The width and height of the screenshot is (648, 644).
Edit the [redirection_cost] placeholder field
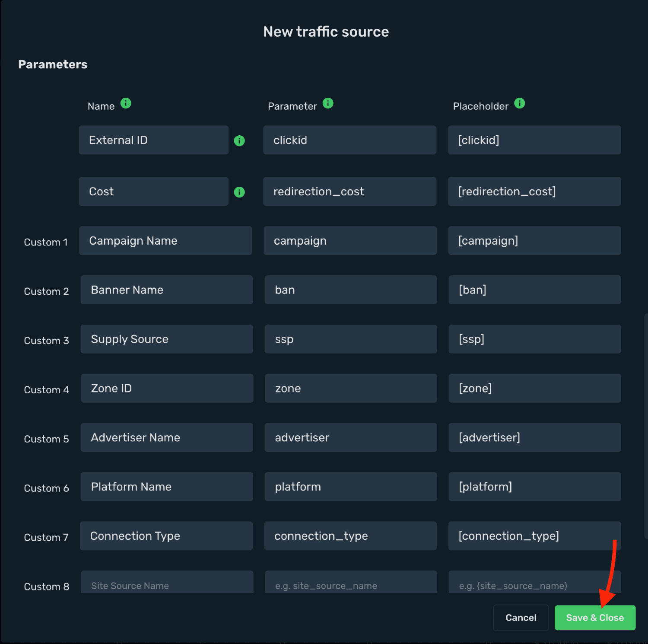pyautogui.click(x=534, y=191)
